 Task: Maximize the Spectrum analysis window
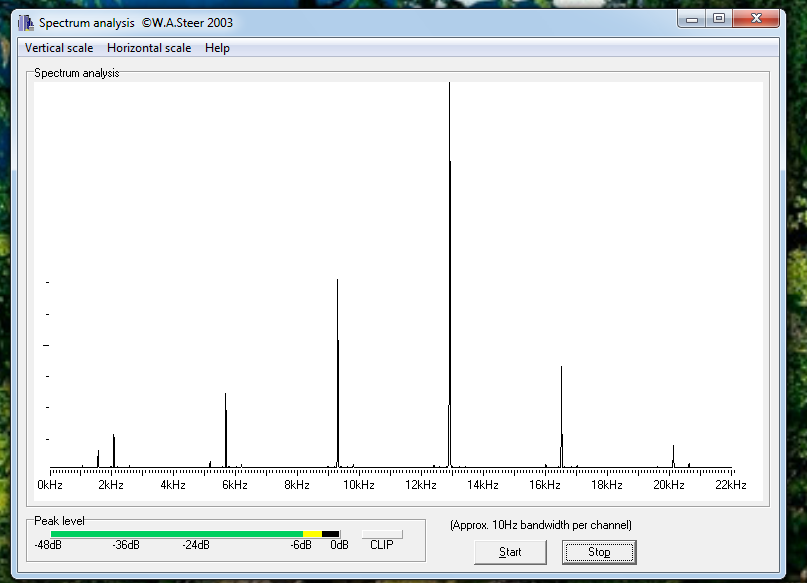(x=718, y=18)
